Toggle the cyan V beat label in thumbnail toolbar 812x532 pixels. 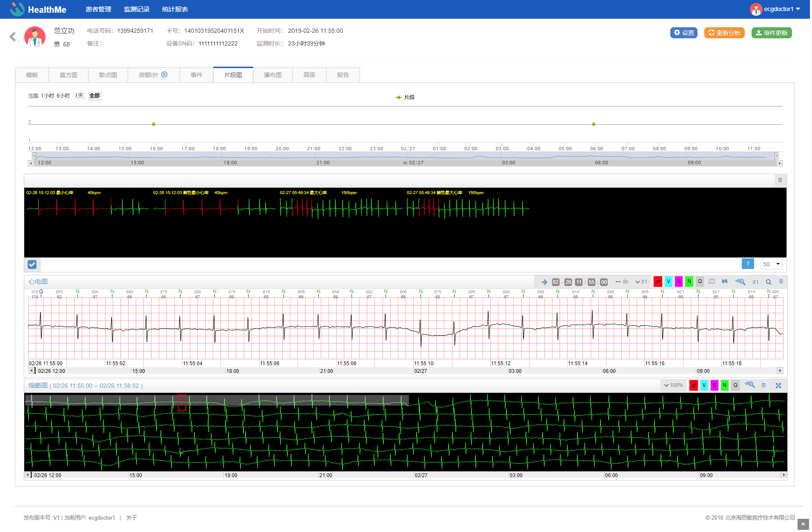pos(704,386)
